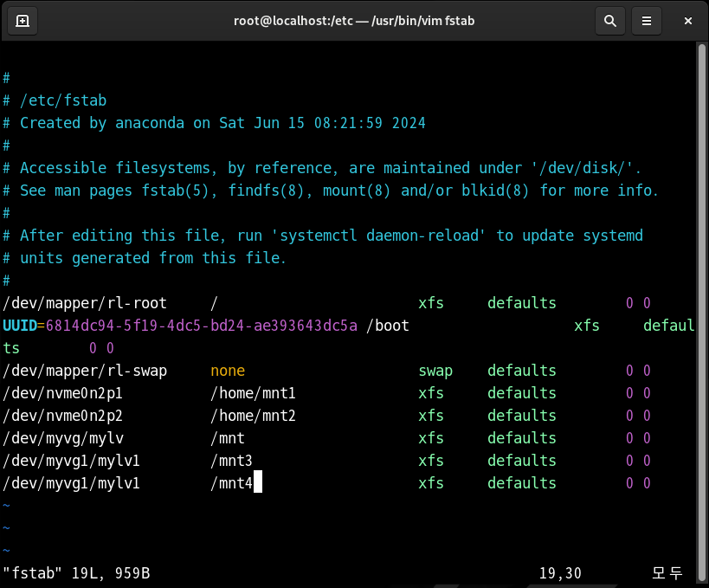This screenshot has height=588, width=709.
Task: Click 'xfs' on the /boot line
Action: point(587,326)
